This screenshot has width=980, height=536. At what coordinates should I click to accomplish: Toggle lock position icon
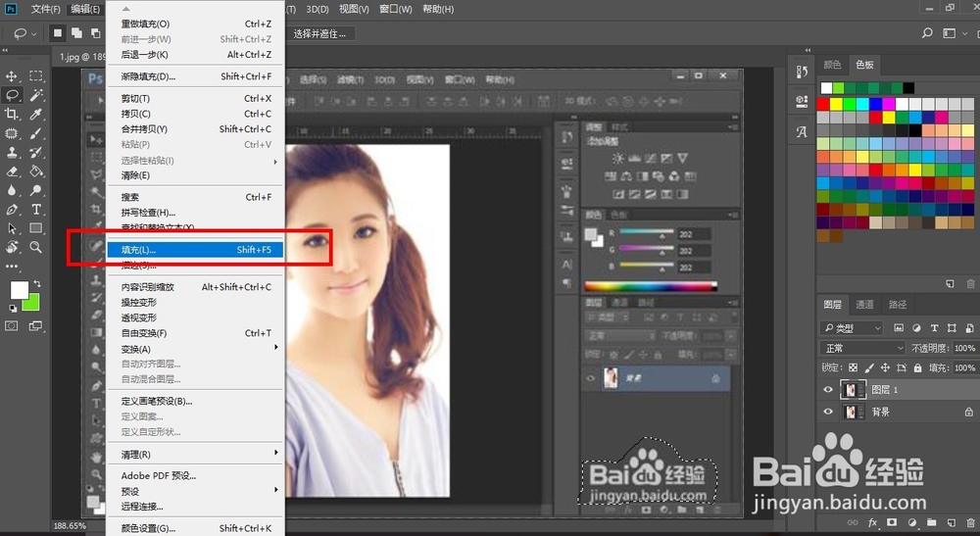(x=885, y=368)
